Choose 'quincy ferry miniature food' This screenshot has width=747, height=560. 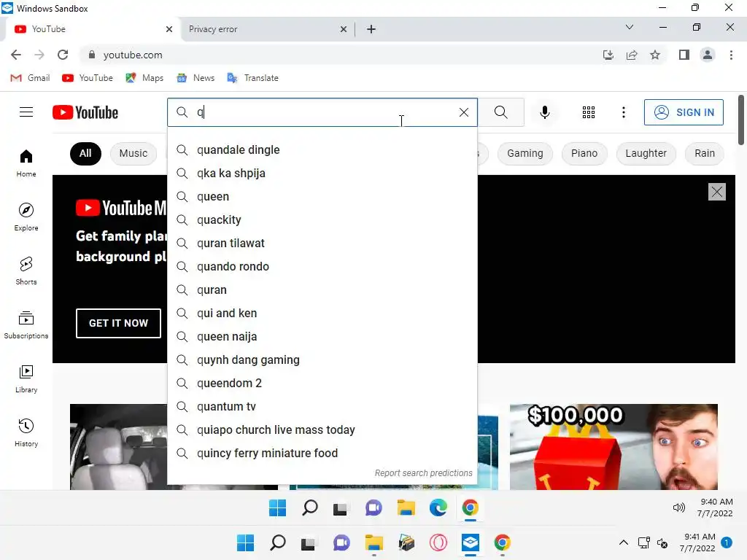[322, 454]
